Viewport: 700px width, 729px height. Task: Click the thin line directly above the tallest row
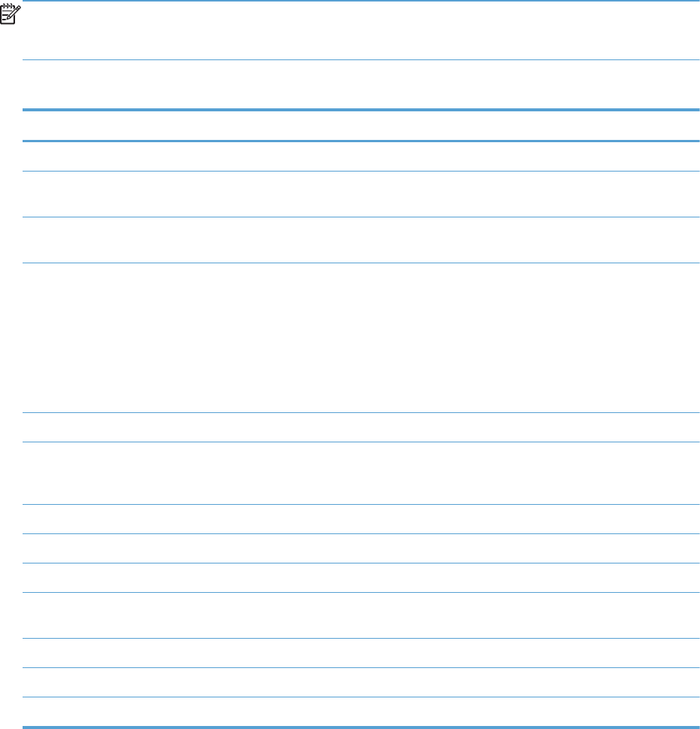[x=361, y=263]
